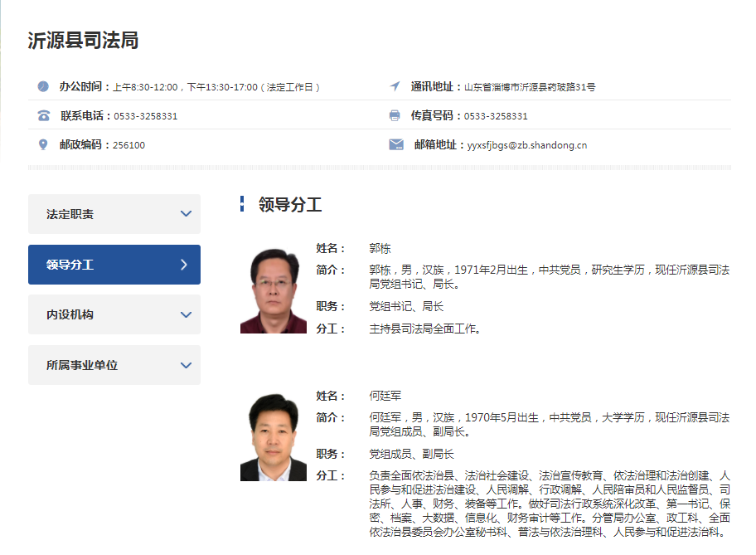756x555 pixels.
Task: Expand the 法定职责 chevron arrow
Action: point(186,214)
